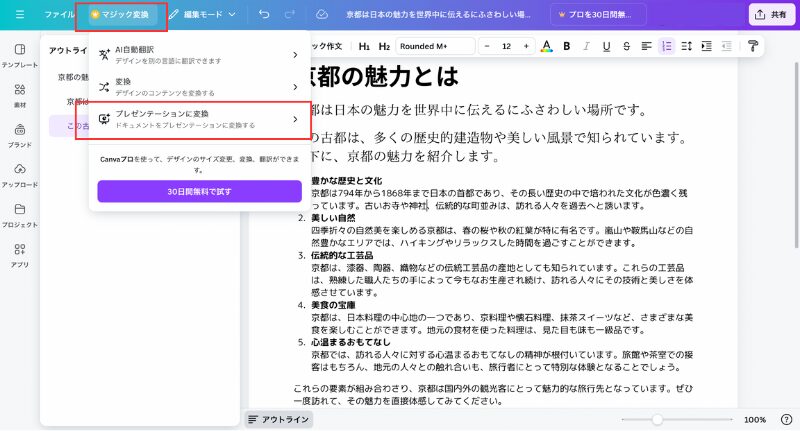Screen dimensions: 800x431
Task: Adjust the zoom slider handle
Action: 657,419
